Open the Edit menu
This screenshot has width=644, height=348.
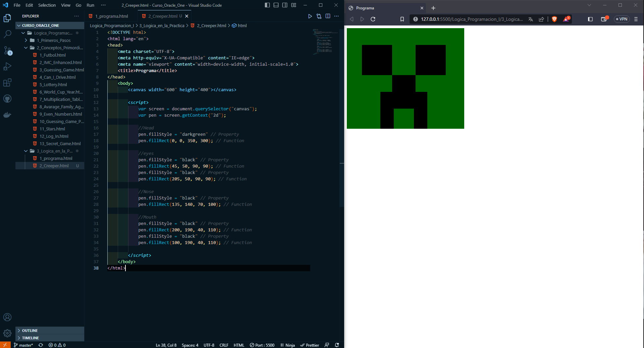[29, 5]
